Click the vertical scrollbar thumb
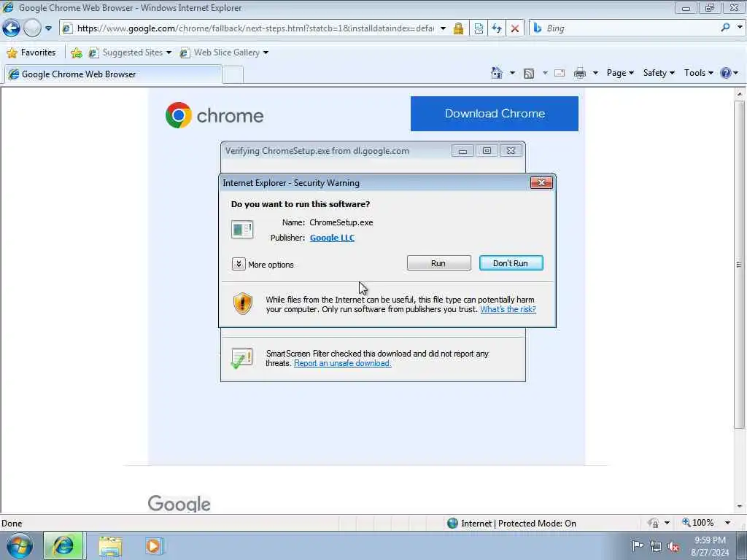The image size is (747, 560). pos(740,264)
